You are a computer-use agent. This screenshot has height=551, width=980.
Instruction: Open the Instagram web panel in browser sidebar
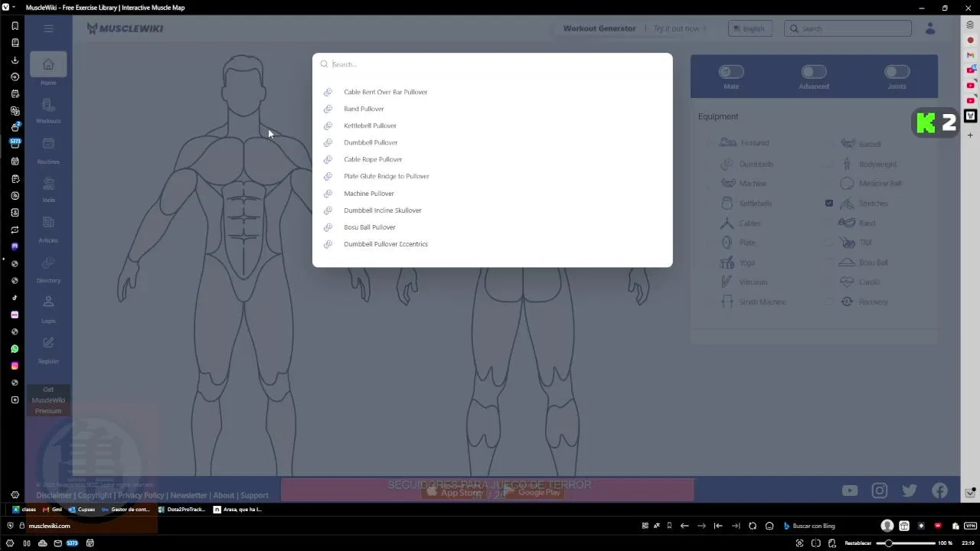15,366
